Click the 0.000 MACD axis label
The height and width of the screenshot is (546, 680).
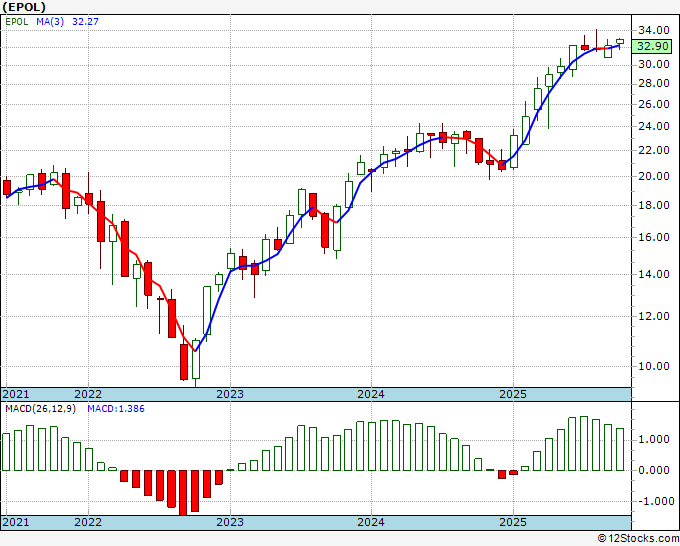click(654, 471)
